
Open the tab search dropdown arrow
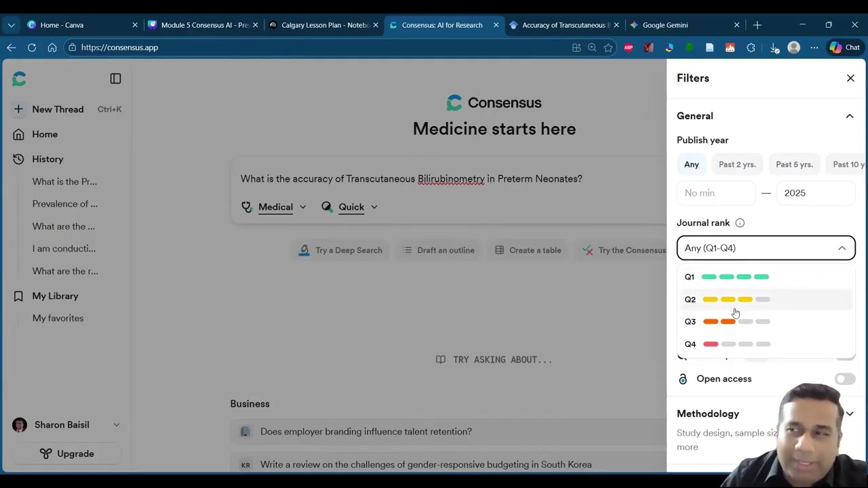pos(12,25)
